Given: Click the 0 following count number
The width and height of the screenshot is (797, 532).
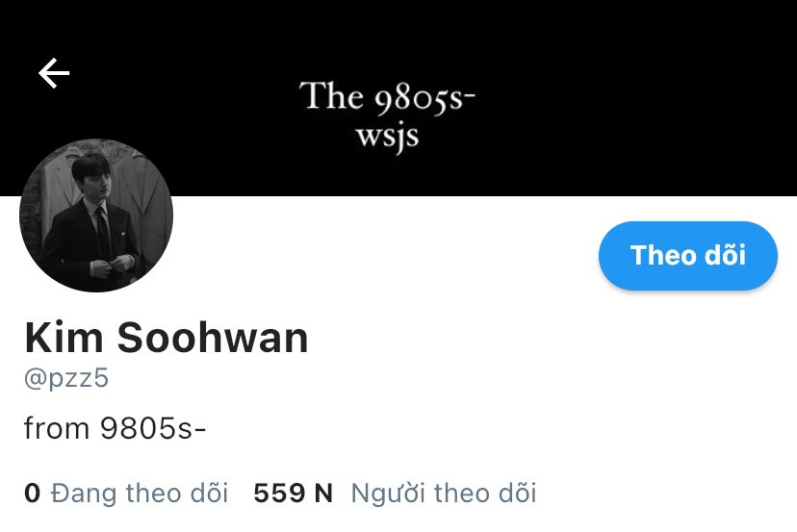Looking at the screenshot, I should click(x=32, y=493).
